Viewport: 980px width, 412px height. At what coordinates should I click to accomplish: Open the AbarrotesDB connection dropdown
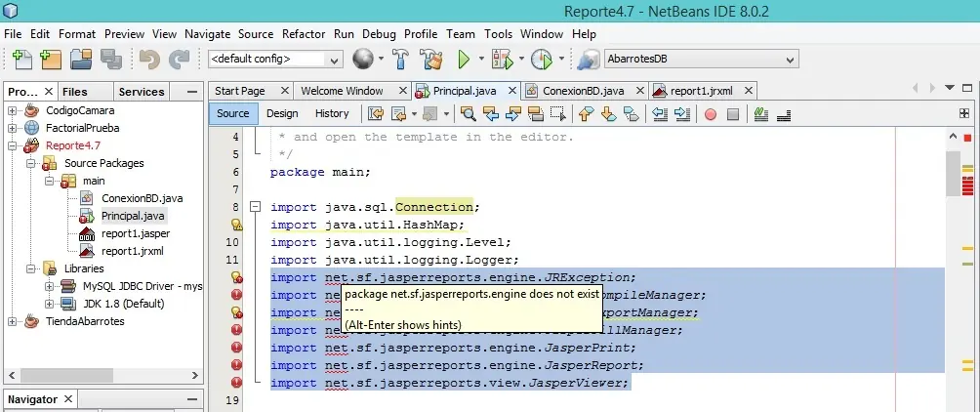pos(701,60)
